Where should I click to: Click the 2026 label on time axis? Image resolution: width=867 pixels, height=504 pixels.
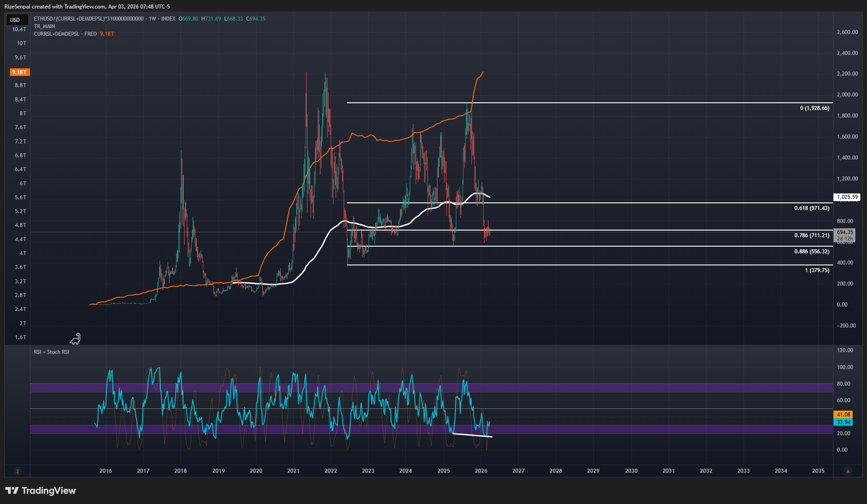tap(481, 471)
